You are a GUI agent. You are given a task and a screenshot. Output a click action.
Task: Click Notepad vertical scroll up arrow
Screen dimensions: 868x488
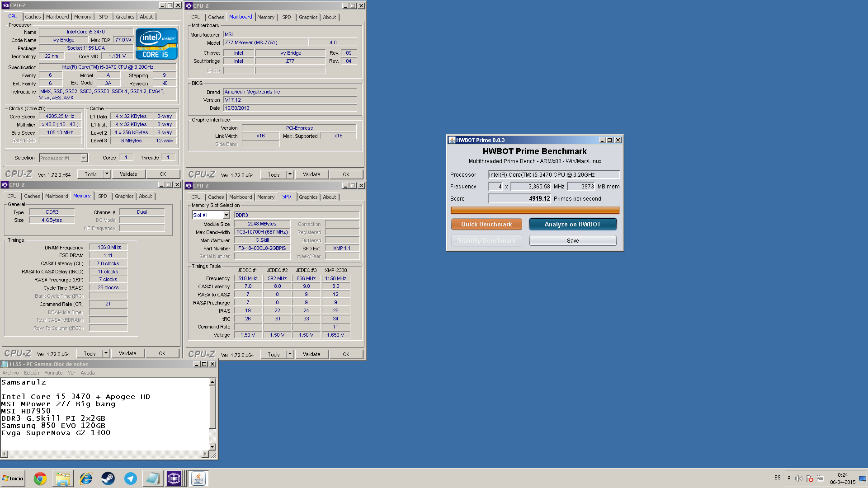pos(212,382)
